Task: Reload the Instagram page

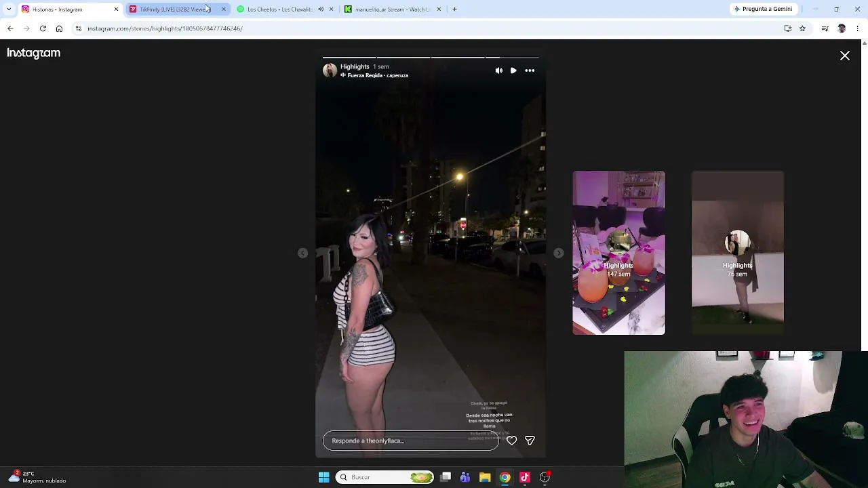Action: [43, 28]
